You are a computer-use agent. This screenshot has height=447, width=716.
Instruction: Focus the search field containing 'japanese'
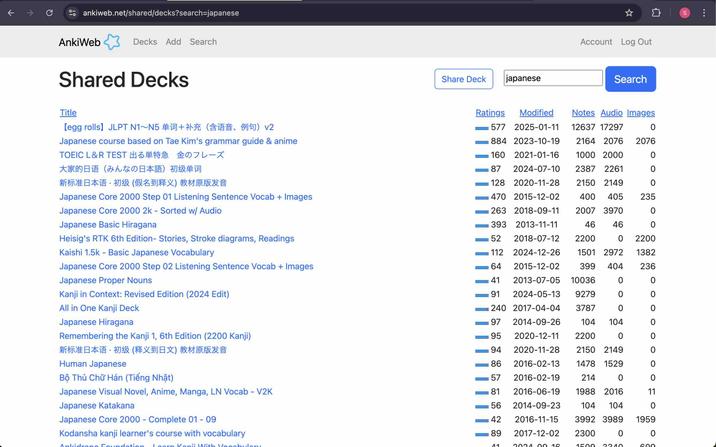[552, 78]
